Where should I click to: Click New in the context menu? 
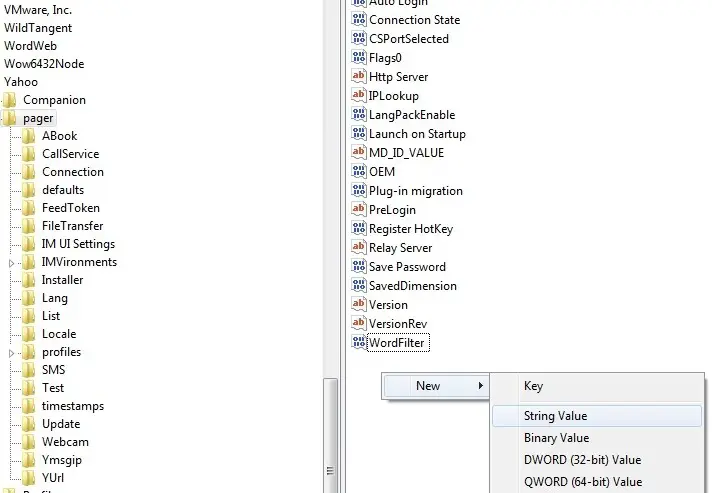(x=435, y=386)
